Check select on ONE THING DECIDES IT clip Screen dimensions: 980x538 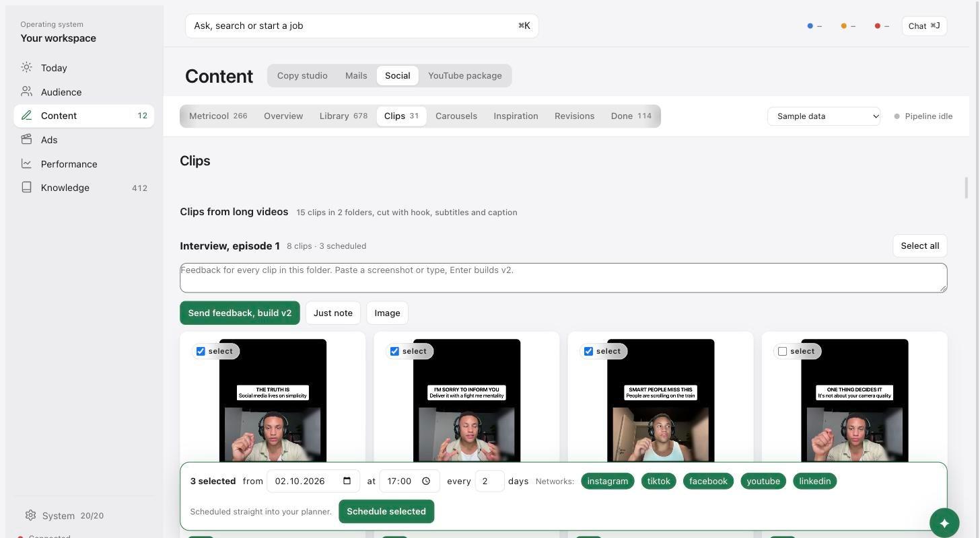(782, 351)
